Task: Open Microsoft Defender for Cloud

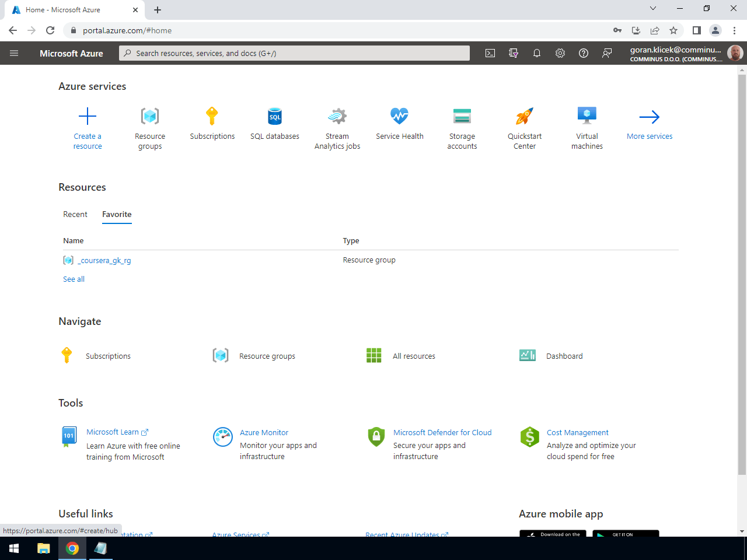Action: (442, 432)
